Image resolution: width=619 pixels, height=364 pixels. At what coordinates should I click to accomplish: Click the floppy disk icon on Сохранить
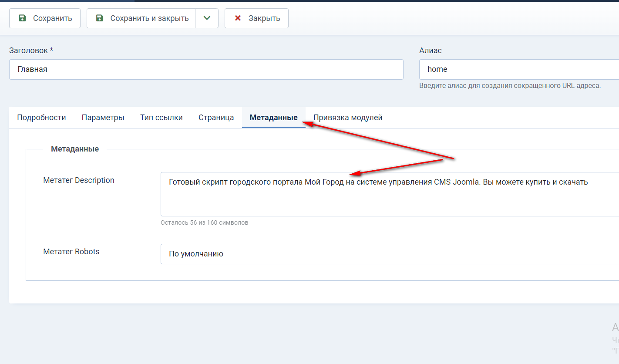[22, 18]
